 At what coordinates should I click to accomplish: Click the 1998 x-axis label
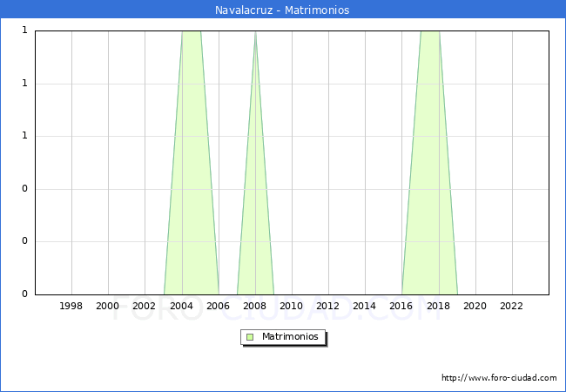click(x=71, y=306)
